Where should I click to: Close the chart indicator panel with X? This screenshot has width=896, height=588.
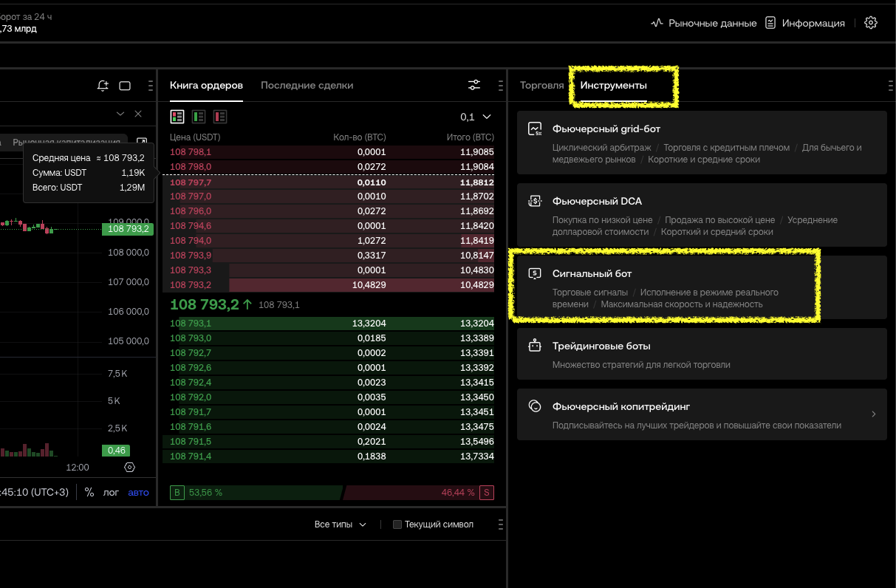coord(138,114)
